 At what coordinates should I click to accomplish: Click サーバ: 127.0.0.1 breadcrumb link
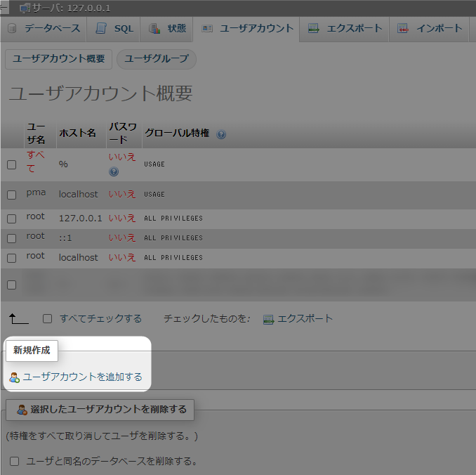coord(71,8)
